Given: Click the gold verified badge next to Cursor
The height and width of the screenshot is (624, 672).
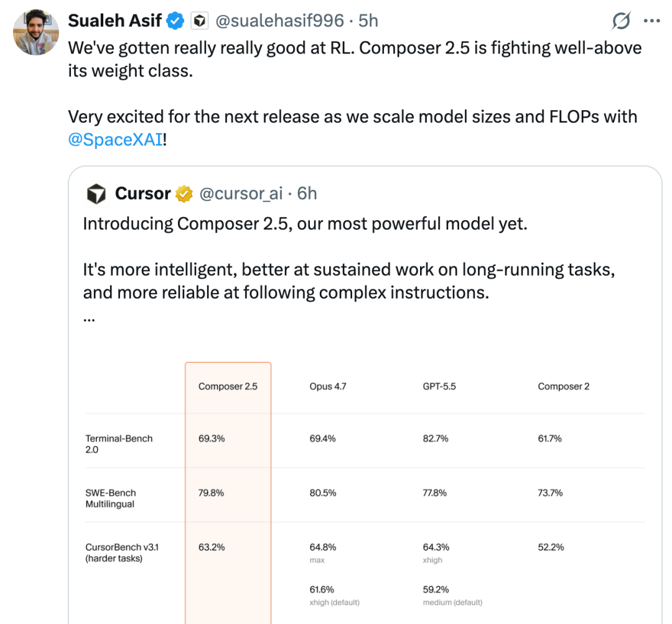Looking at the screenshot, I should point(184,193).
